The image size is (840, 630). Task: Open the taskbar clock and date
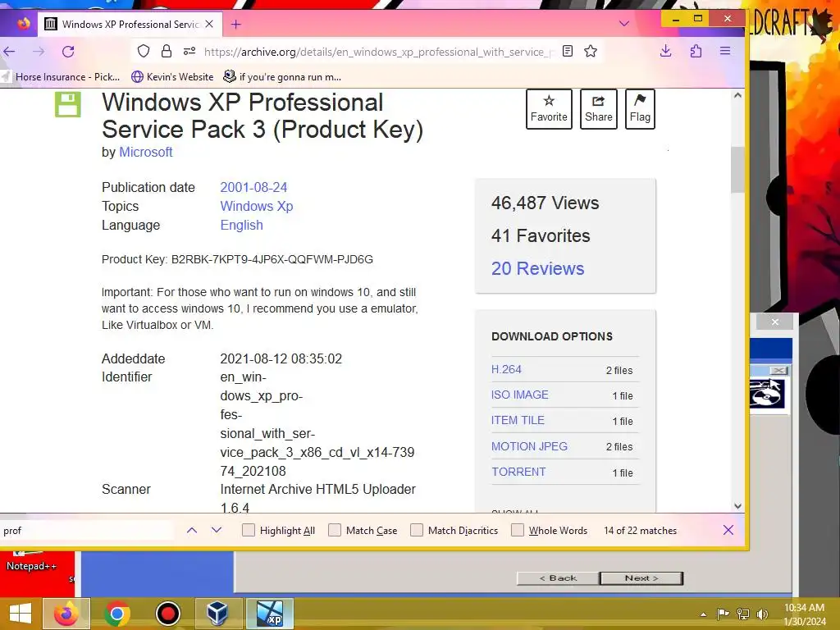coord(804,614)
